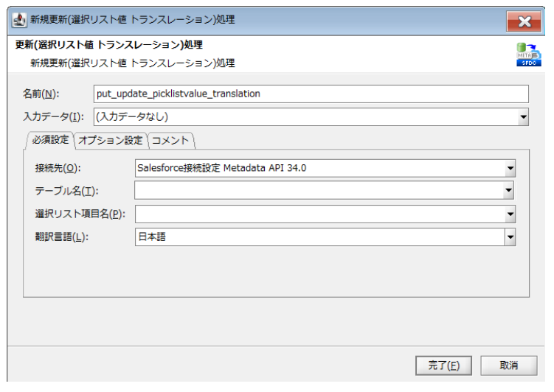The height and width of the screenshot is (392, 554).
Task: Click the 名前 text field
Action: click(311, 94)
